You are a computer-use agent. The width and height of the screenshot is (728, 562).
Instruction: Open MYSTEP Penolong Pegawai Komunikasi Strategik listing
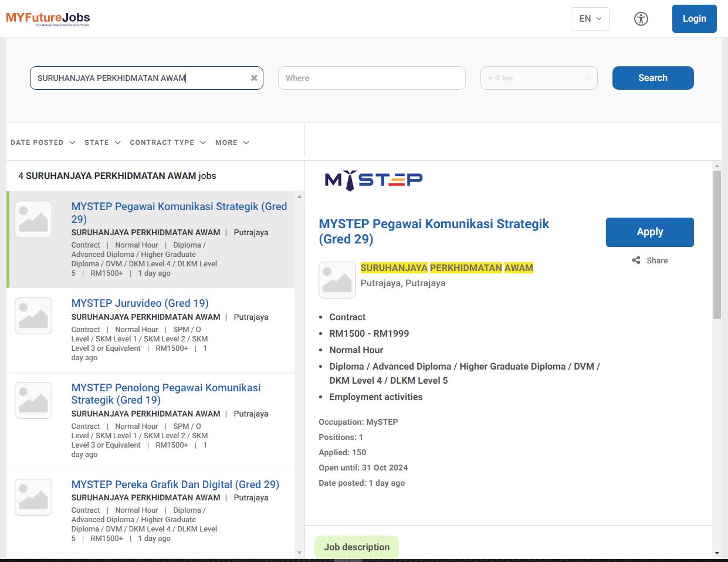[x=166, y=394]
